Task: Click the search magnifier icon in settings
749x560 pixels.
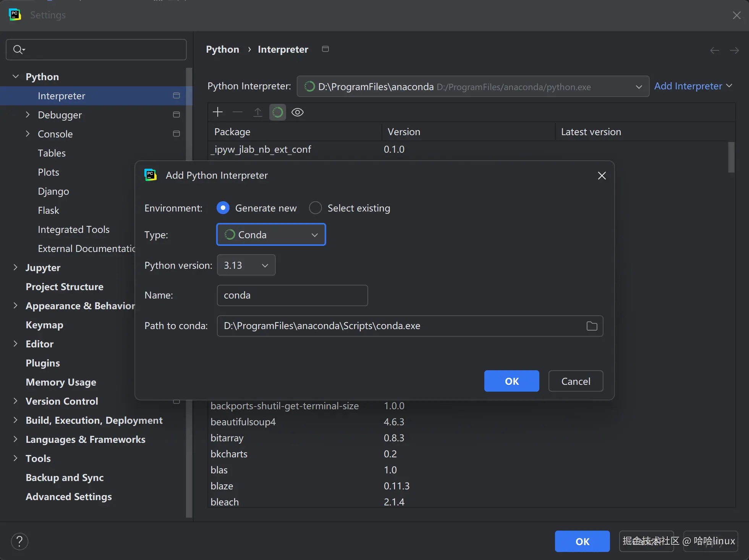Action: [x=18, y=50]
